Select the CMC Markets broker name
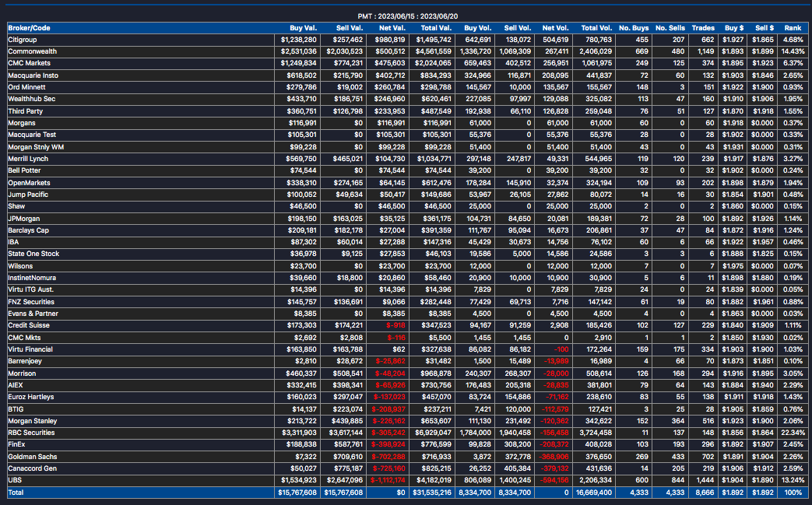This screenshot has width=812, height=505. (29, 63)
